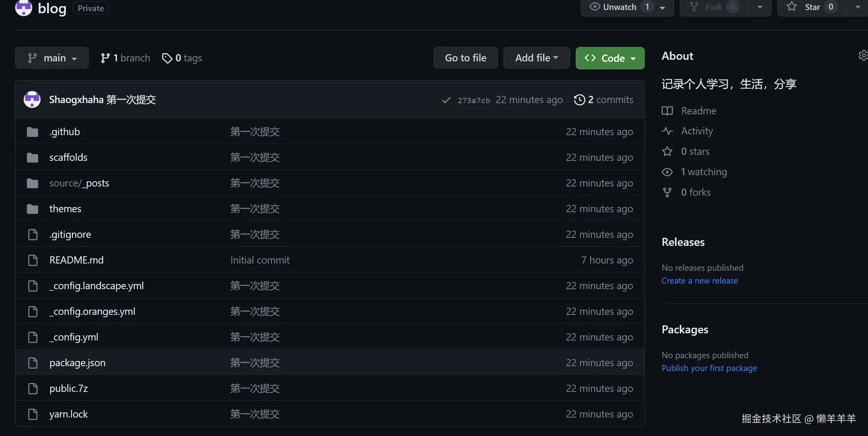Click the Readme book icon
The width and height of the screenshot is (868, 436).
667,111
